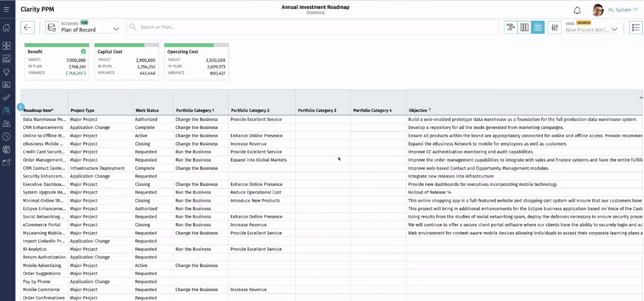This screenshot has width=644, height=301.
Task: Click the Expand into Global Markets cell
Action: click(x=258, y=160)
